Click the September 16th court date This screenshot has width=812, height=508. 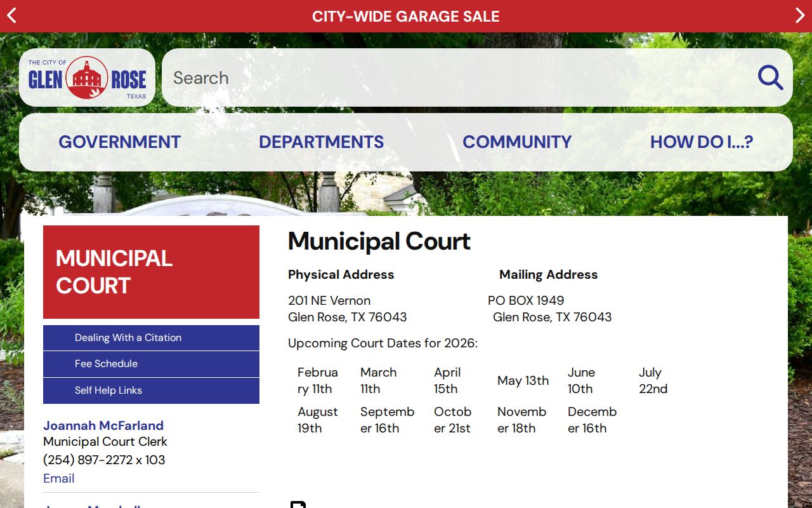388,420
